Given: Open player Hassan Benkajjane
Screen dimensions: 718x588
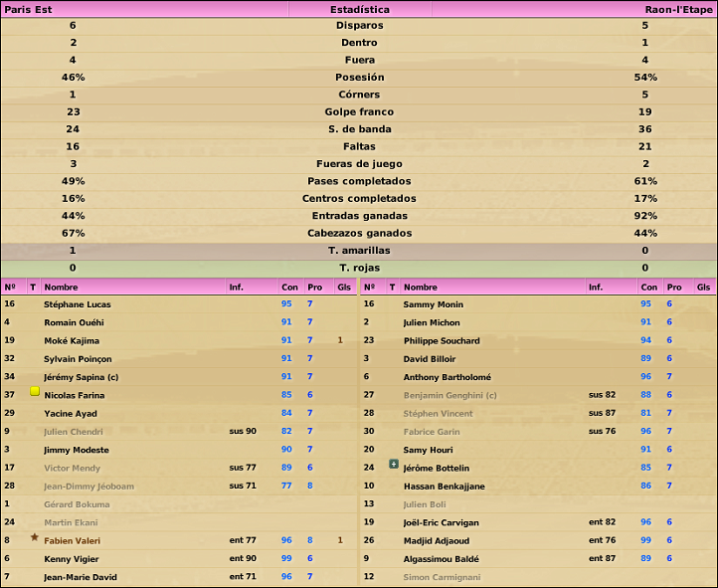Looking at the screenshot, I should click(444, 487).
